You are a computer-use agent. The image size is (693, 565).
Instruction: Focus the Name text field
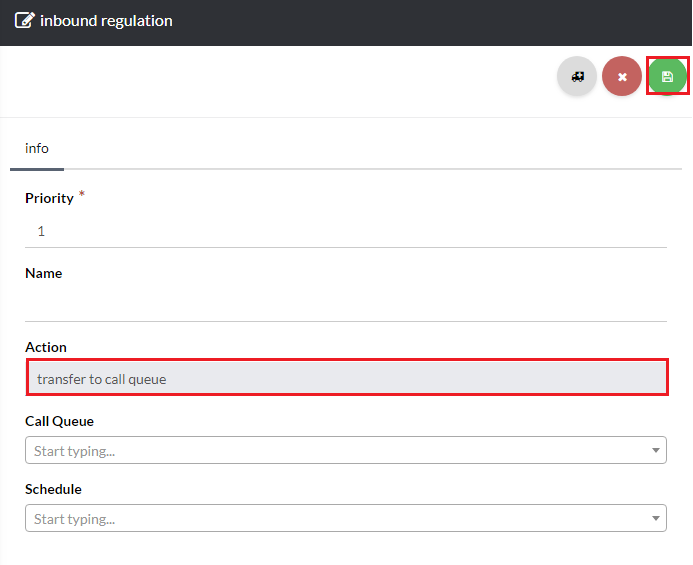click(345, 304)
